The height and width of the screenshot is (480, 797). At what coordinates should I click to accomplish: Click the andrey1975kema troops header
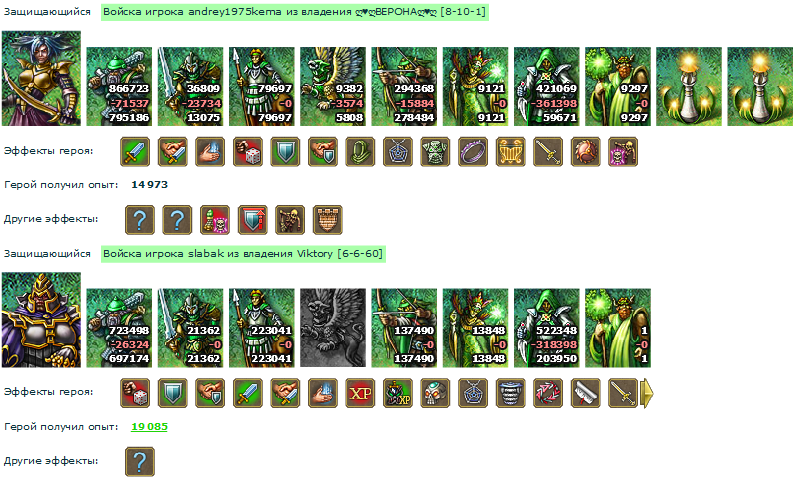click(x=295, y=12)
